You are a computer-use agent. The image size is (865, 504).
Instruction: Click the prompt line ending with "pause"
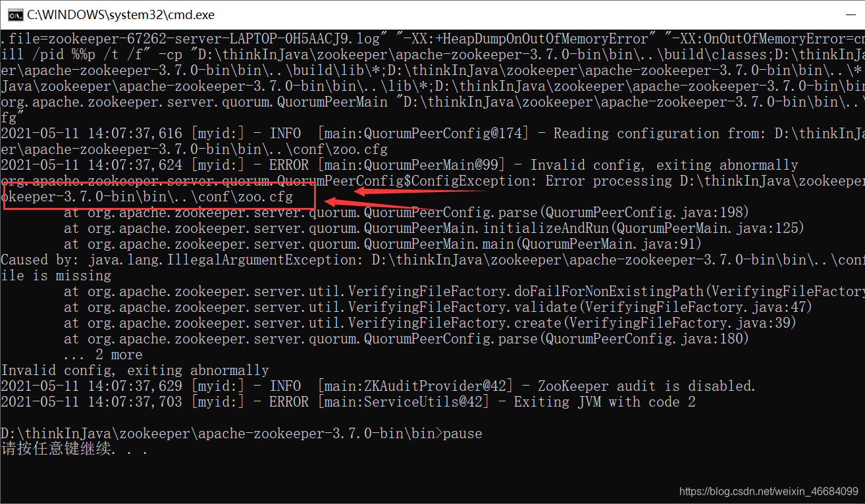[242, 434]
